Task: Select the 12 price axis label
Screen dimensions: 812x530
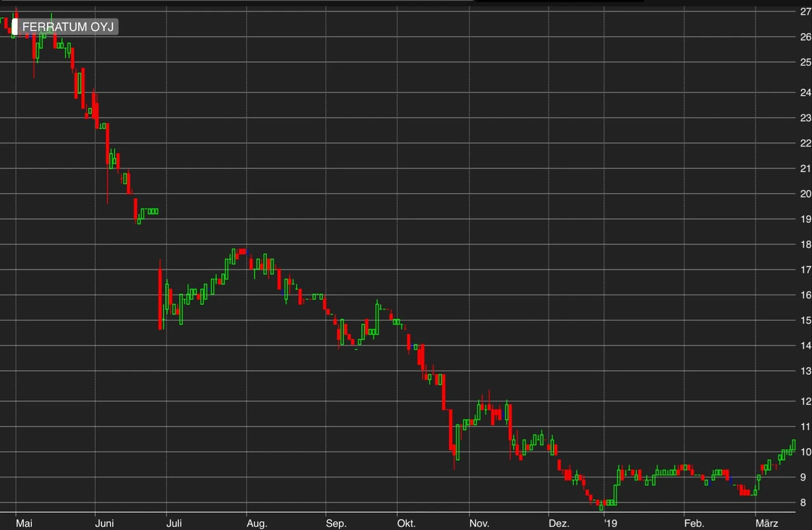Action: pos(806,401)
